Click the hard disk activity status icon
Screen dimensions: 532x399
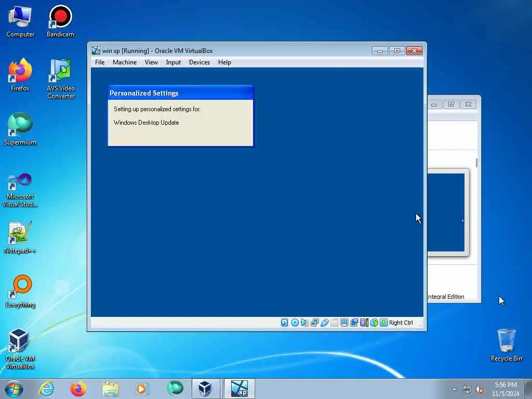(x=284, y=322)
